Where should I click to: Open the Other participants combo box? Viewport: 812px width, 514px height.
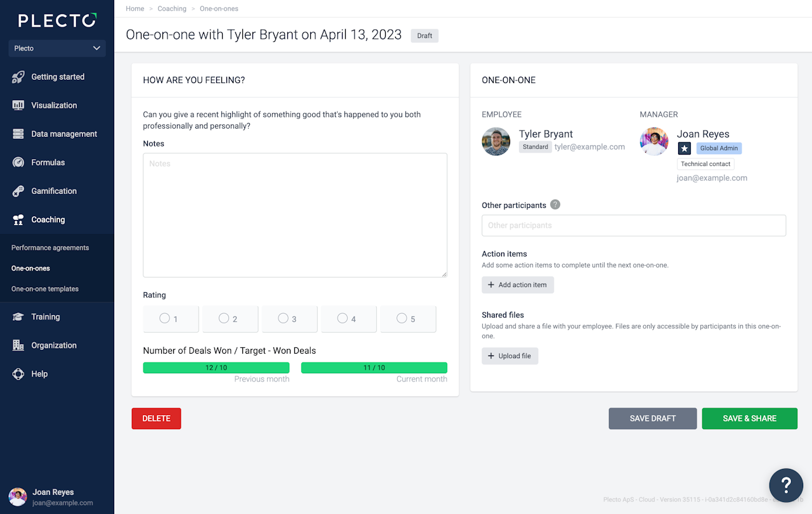[x=633, y=226]
